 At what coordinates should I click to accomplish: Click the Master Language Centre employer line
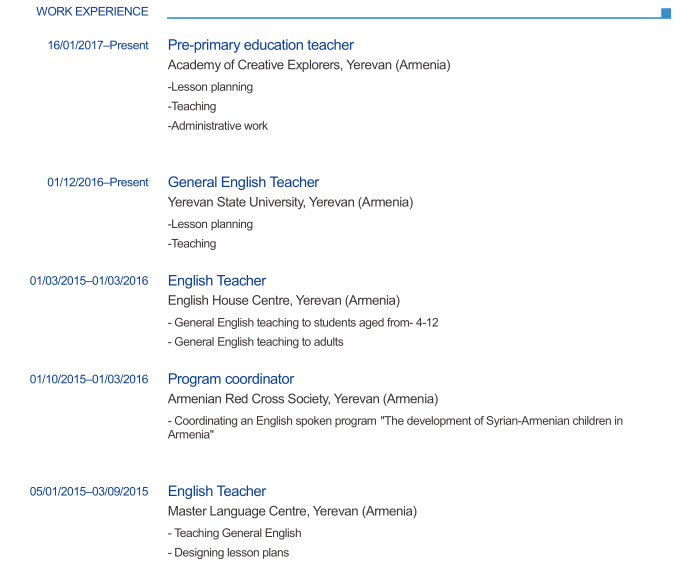(292, 511)
